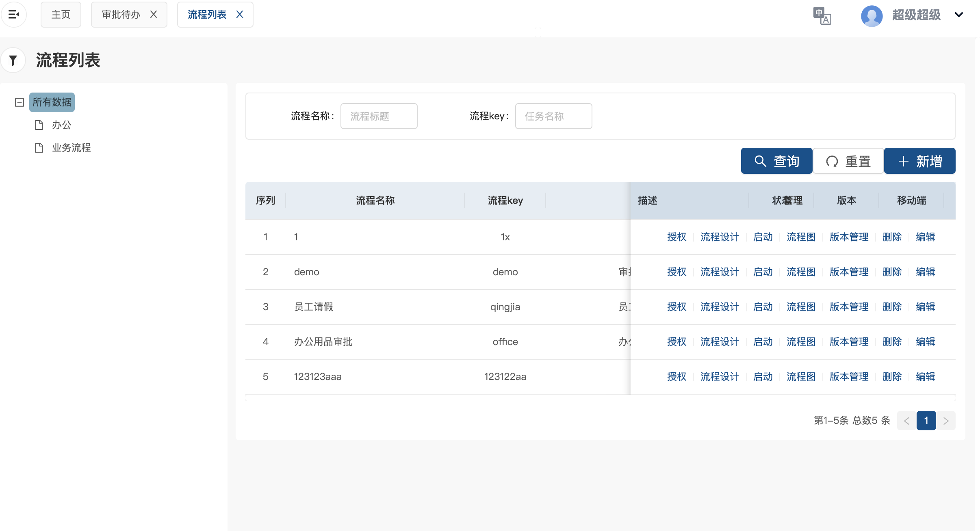Focus the 流程key input field
The height and width of the screenshot is (531, 980).
[x=554, y=116]
